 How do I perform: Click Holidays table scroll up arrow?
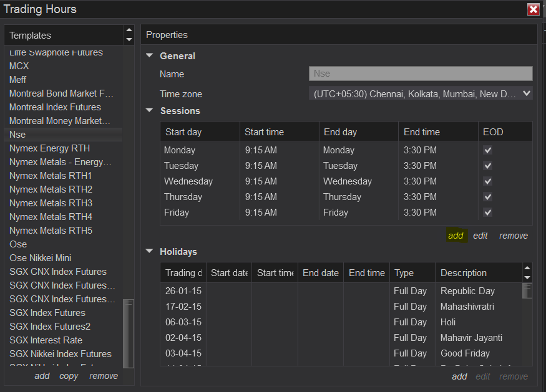pos(527,268)
